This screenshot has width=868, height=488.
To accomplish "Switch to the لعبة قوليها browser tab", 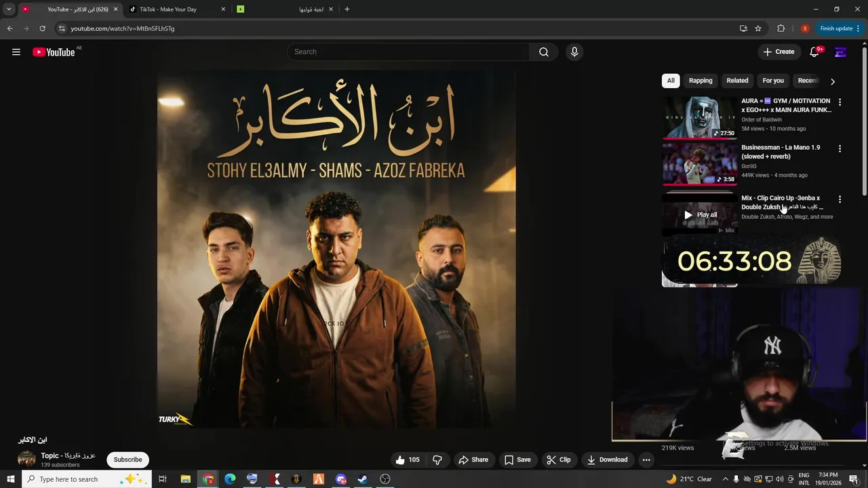I will point(285,9).
